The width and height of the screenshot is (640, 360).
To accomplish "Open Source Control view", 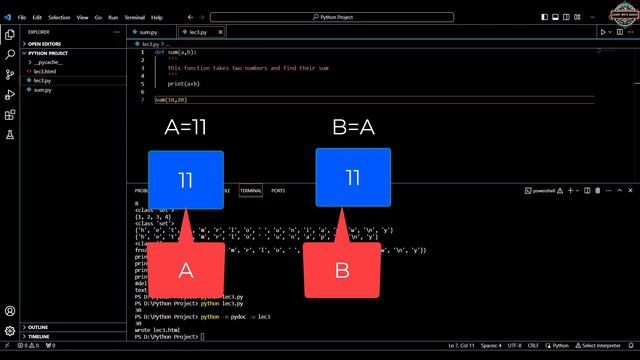I will click(10, 74).
